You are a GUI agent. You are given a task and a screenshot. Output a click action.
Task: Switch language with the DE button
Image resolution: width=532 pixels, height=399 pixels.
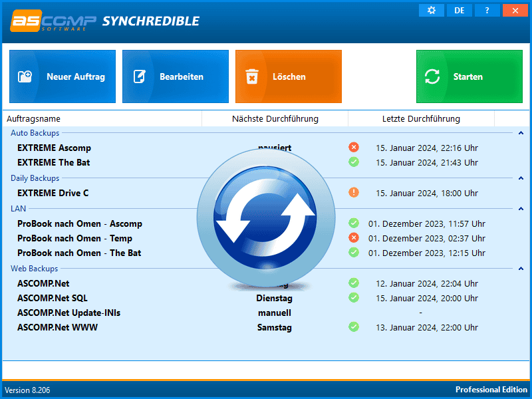[x=459, y=10]
